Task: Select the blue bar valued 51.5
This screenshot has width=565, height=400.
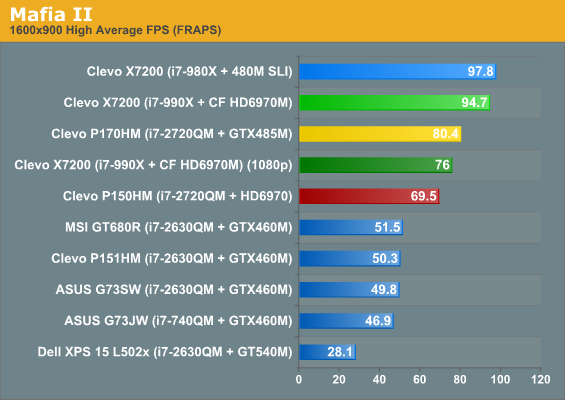Action: [351, 227]
